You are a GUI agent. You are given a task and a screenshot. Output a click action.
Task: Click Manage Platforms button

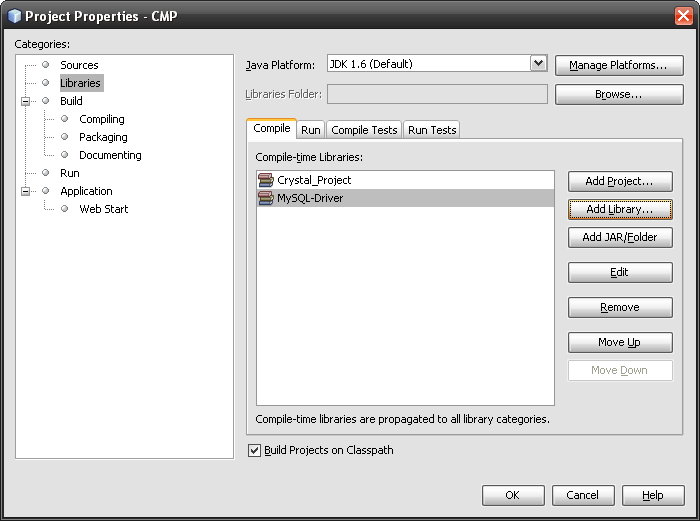click(x=619, y=65)
